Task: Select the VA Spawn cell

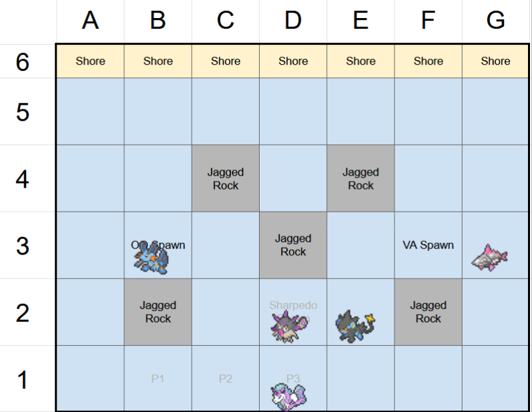Action: [x=428, y=245]
